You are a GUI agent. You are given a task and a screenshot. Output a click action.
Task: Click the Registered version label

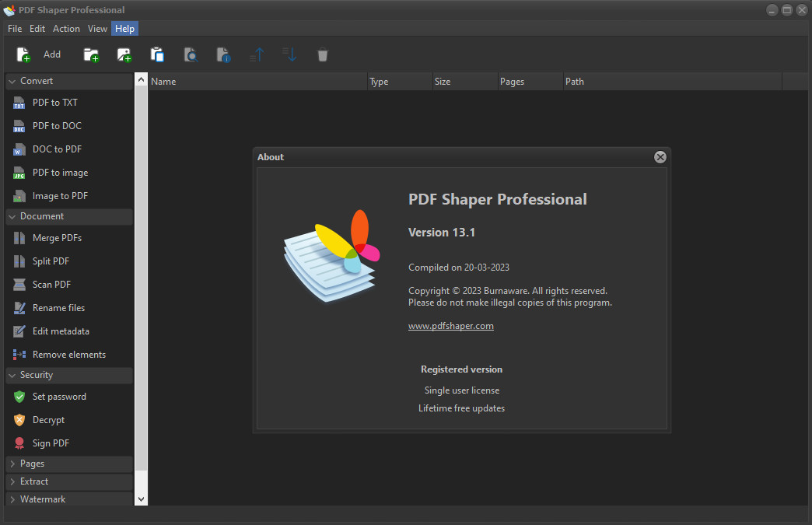461,369
